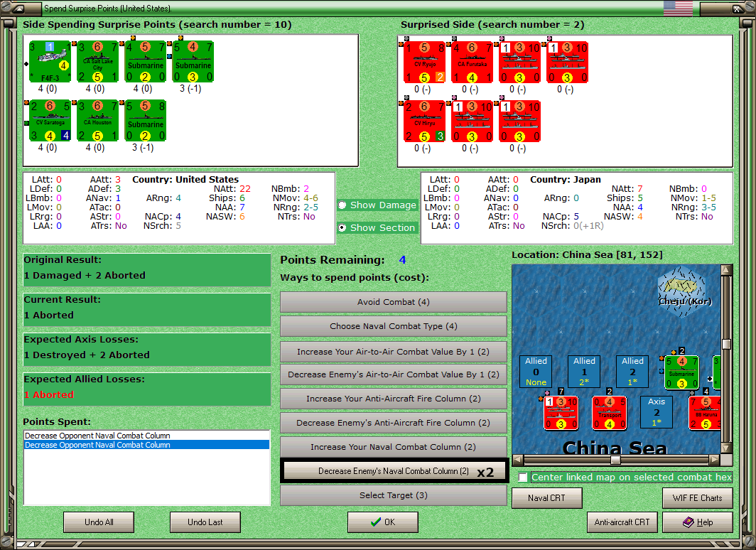Viewport: 756px width, 550px height.
Task: Select the Show Damage radio button
Action: coord(342,205)
